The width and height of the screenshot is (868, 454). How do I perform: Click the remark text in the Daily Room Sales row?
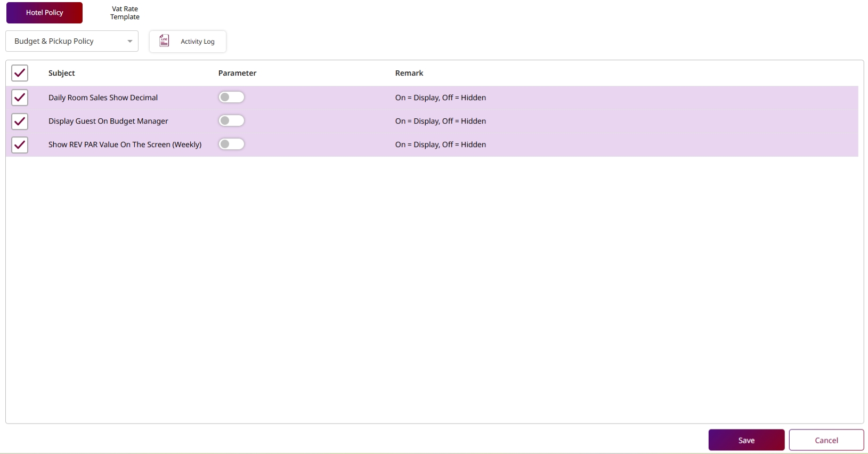click(440, 98)
